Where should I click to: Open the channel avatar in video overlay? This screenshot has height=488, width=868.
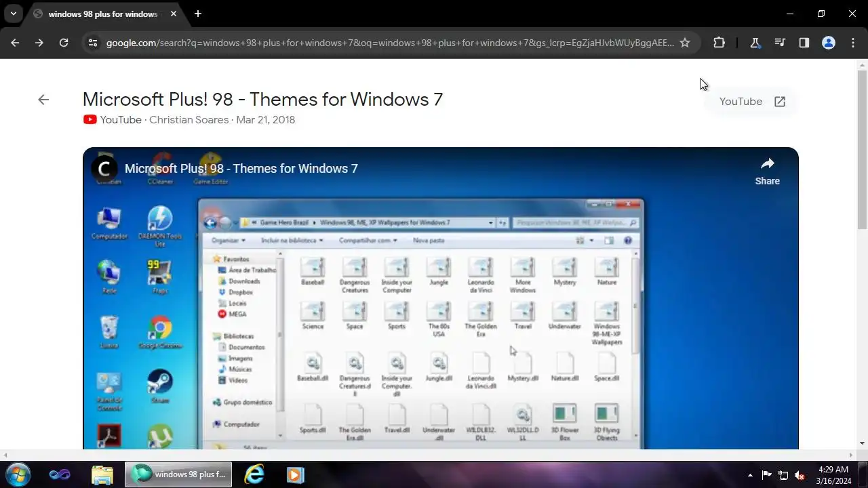click(x=104, y=169)
